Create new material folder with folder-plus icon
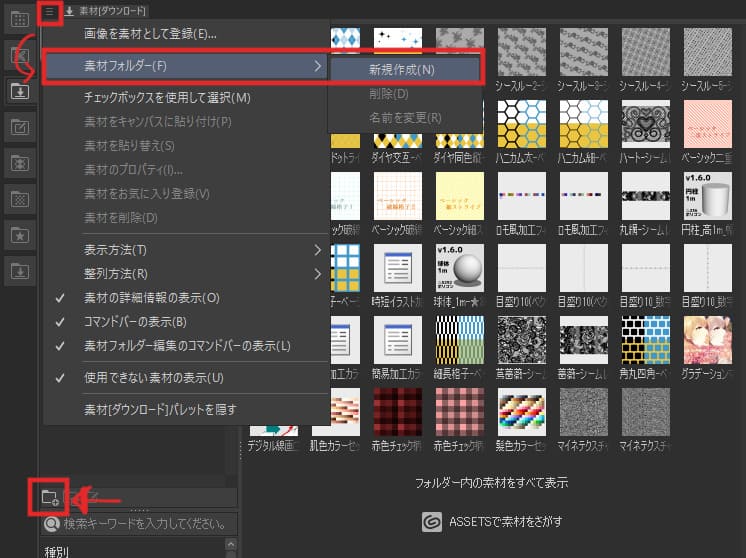The height and width of the screenshot is (558, 746). point(49,498)
